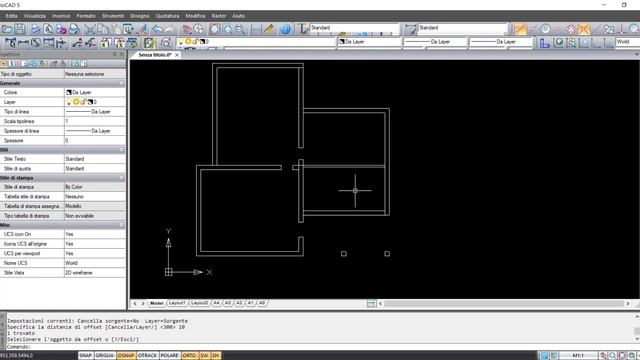Toggle SNAP mode in status bar
Image resolution: width=640 pixels, height=360 pixels.
click(85, 356)
